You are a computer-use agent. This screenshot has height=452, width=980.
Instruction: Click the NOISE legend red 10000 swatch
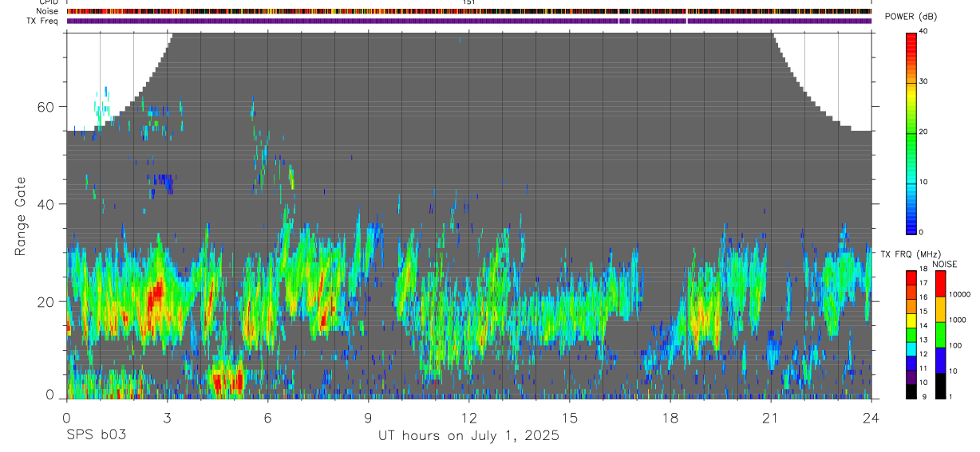[940, 284]
